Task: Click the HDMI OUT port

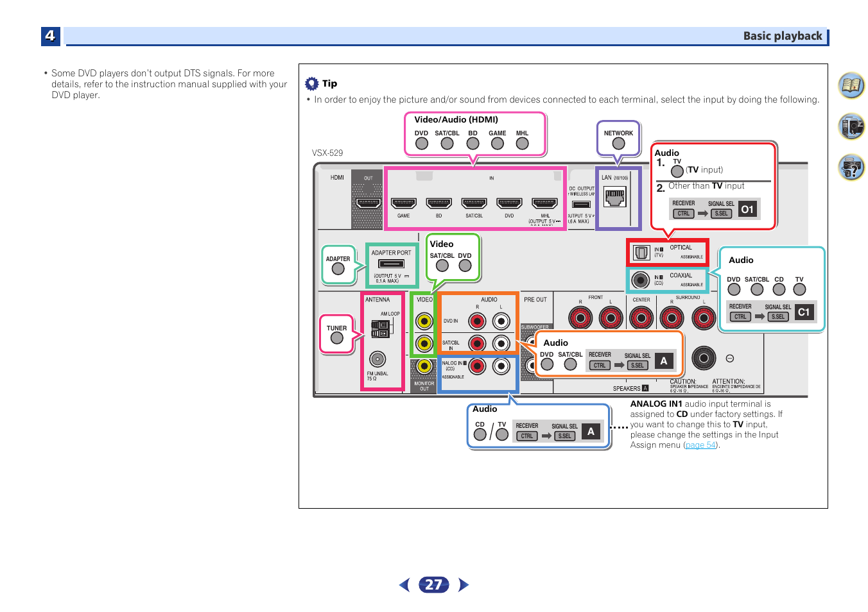Action: [x=369, y=203]
